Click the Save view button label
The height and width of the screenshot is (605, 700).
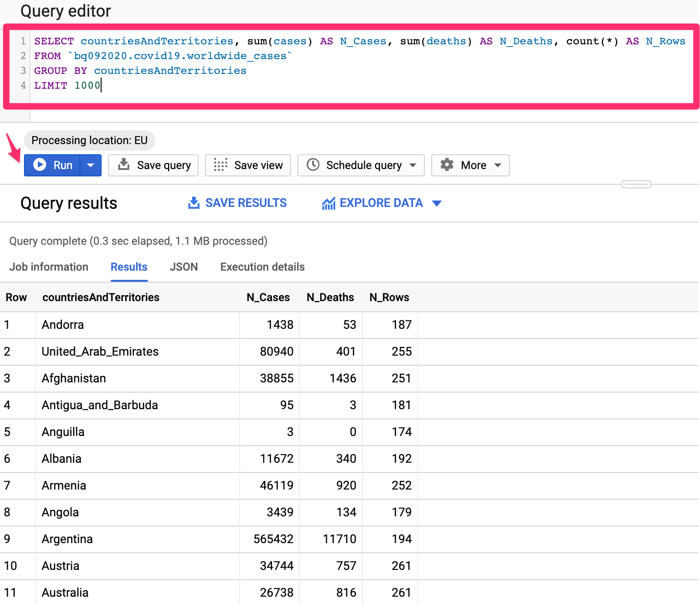click(x=258, y=165)
